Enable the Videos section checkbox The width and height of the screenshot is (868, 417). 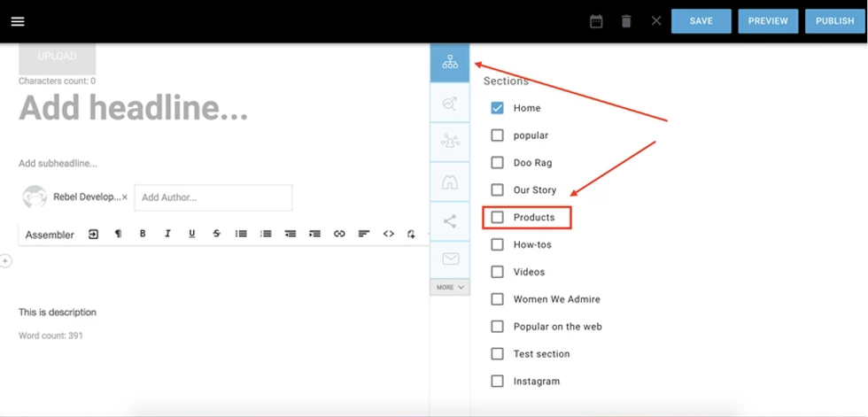[497, 272]
